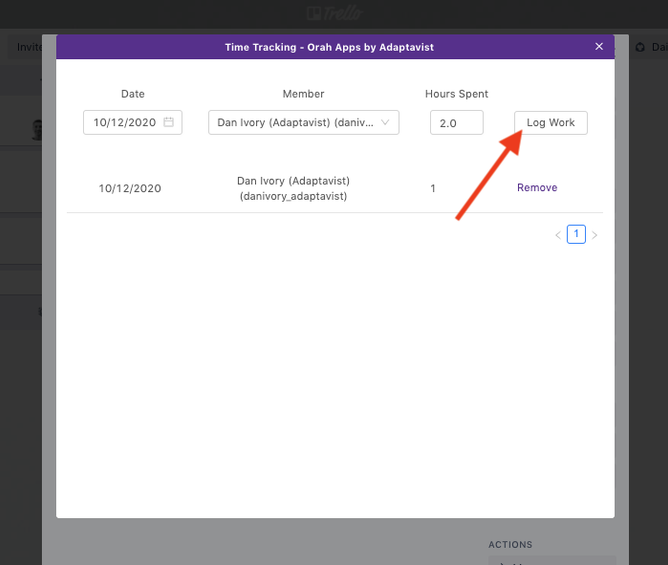Click the Hours Spent field showing 2.0
668x565 pixels.
pos(456,123)
